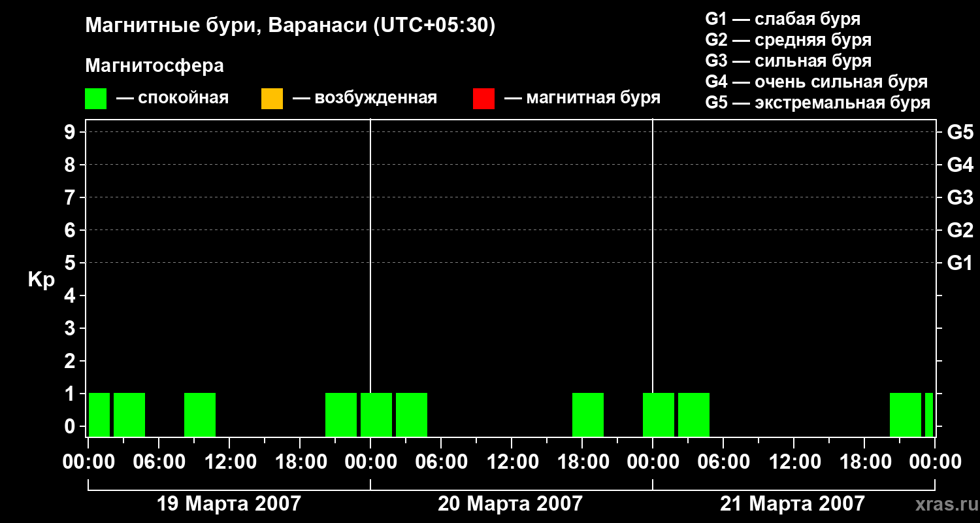This screenshot has height=523, width=980.
Task: Select the title 'Магнитные бури, Варанаси (UTC+05:30)'
Action: point(290,26)
